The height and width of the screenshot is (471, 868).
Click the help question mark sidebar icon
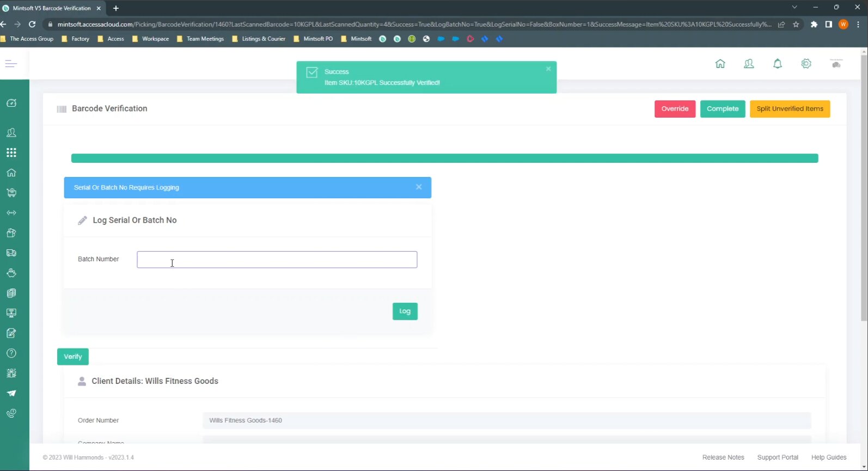click(x=11, y=353)
